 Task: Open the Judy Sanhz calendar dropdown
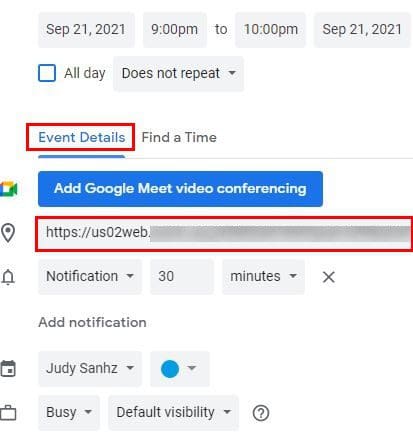[90, 369]
